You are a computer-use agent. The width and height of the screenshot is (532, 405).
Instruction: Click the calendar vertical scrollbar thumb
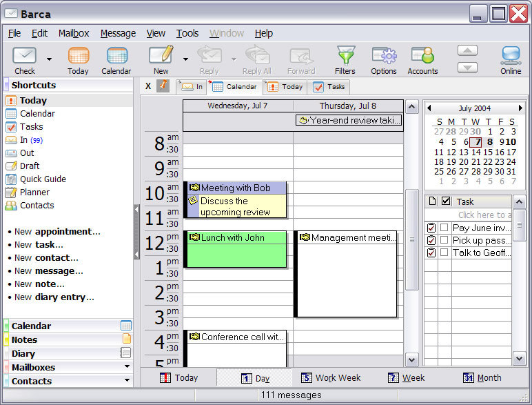pos(411,239)
